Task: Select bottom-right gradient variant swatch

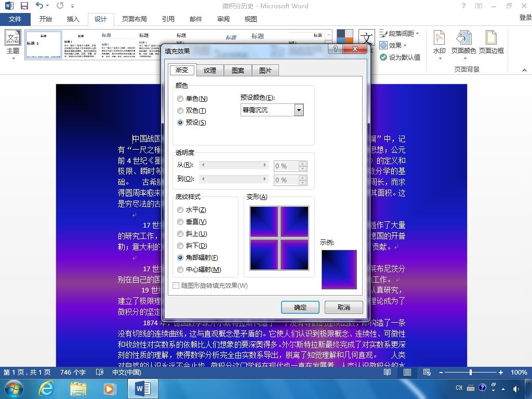Action: point(294,255)
